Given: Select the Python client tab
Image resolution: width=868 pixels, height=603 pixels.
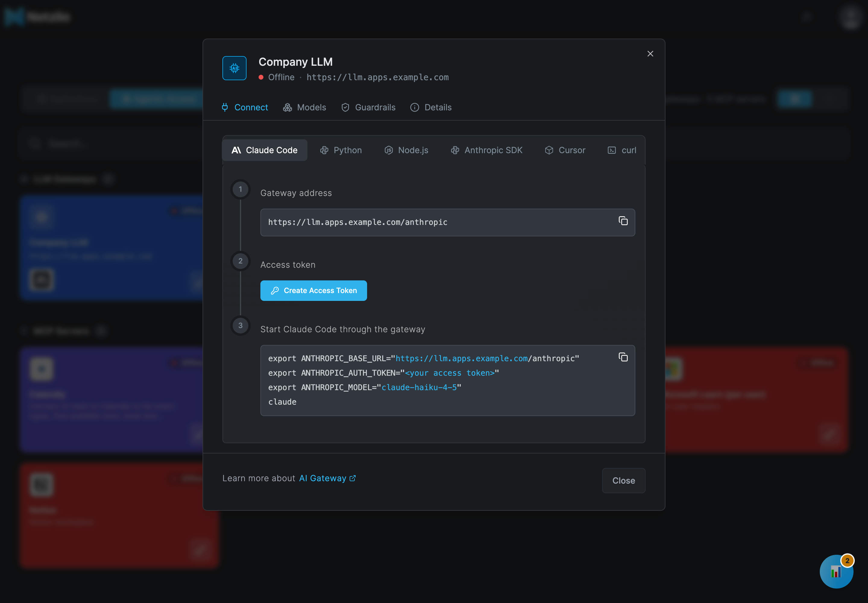Looking at the screenshot, I should coord(341,150).
